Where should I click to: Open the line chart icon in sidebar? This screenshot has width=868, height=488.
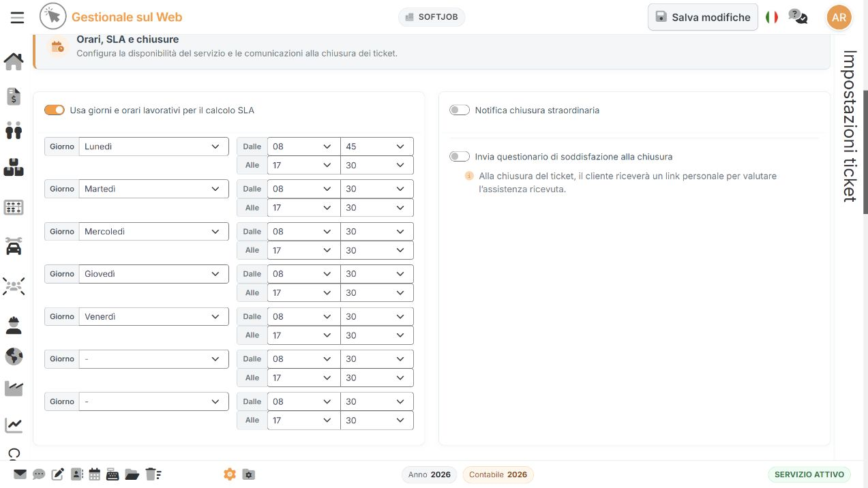(x=14, y=425)
